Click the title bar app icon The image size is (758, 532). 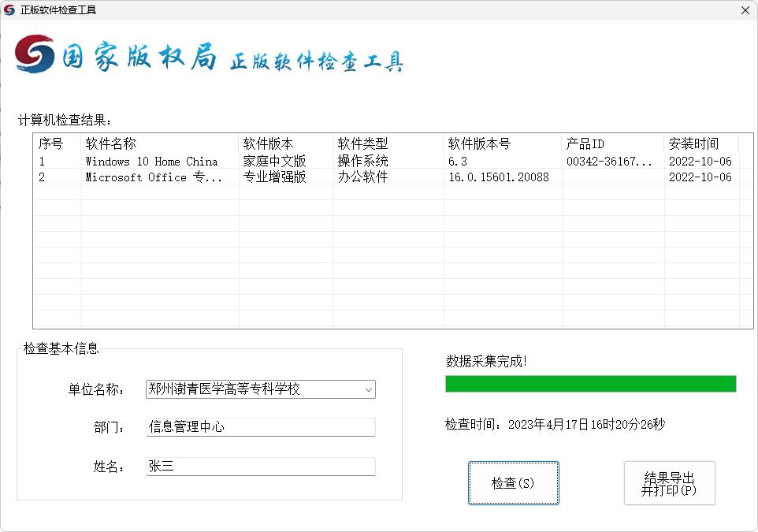point(9,10)
